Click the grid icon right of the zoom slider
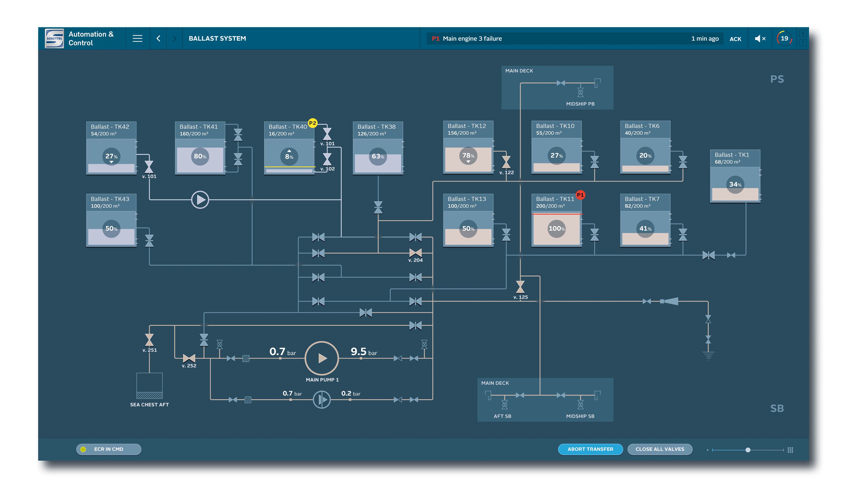The image size is (852, 504). (790, 450)
